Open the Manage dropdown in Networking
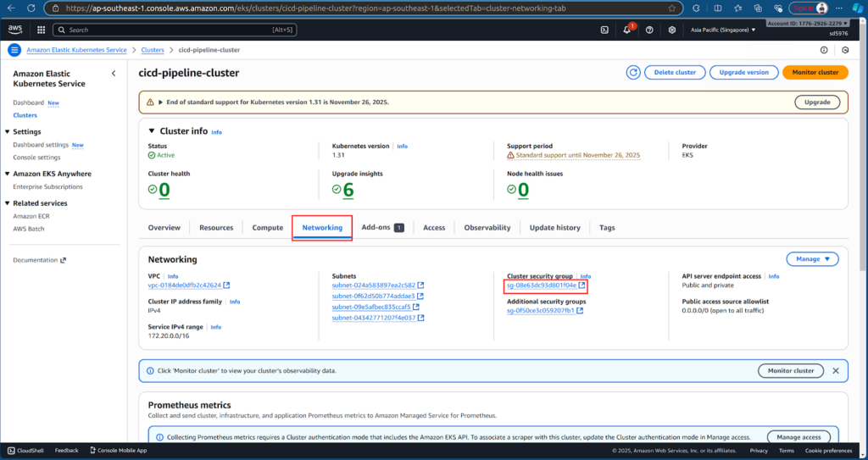This screenshot has height=460, width=868. [x=812, y=259]
